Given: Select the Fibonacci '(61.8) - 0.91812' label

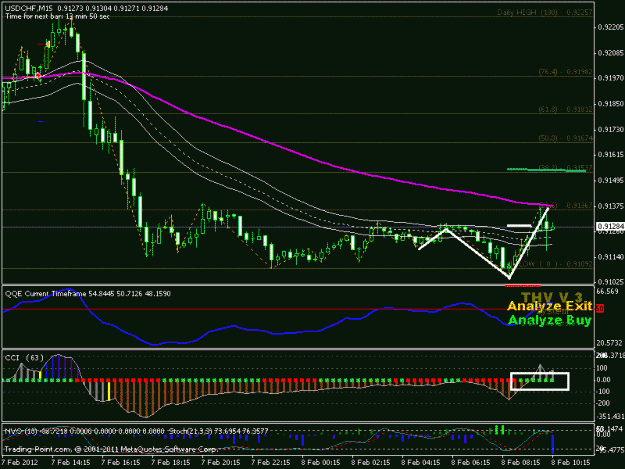Looking at the screenshot, I should 565,109.
